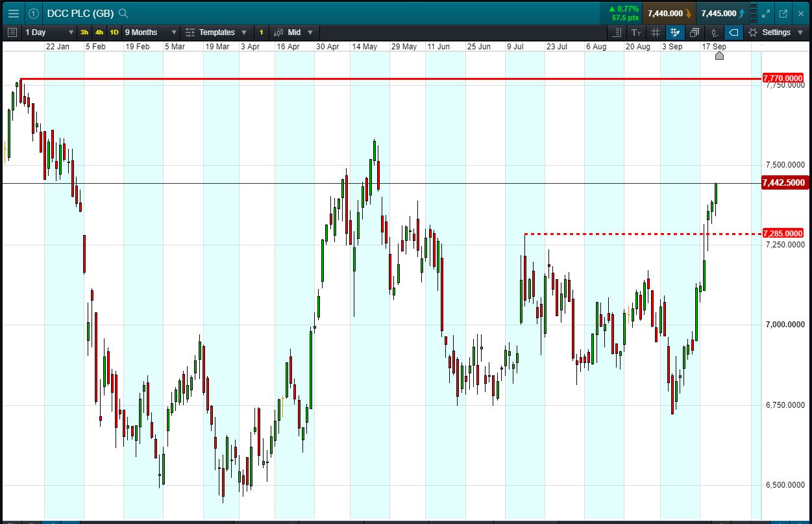Click the 3 Sep date label
The width and height of the screenshot is (812, 524).
672,47
